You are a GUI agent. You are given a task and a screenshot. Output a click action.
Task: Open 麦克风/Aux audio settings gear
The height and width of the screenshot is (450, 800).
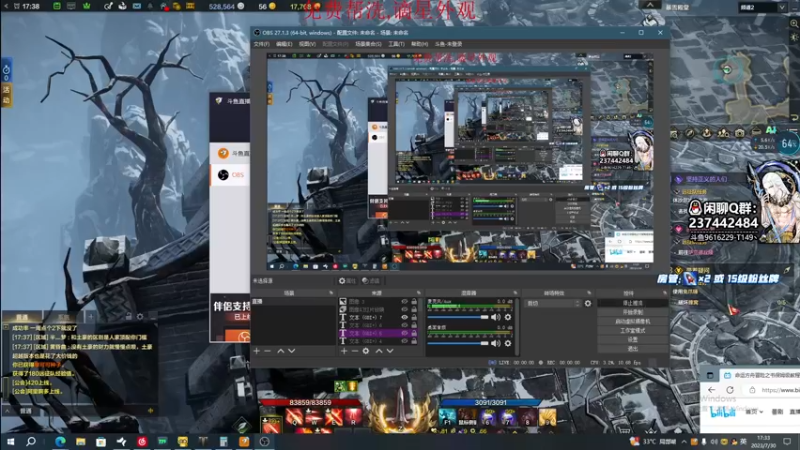point(508,317)
